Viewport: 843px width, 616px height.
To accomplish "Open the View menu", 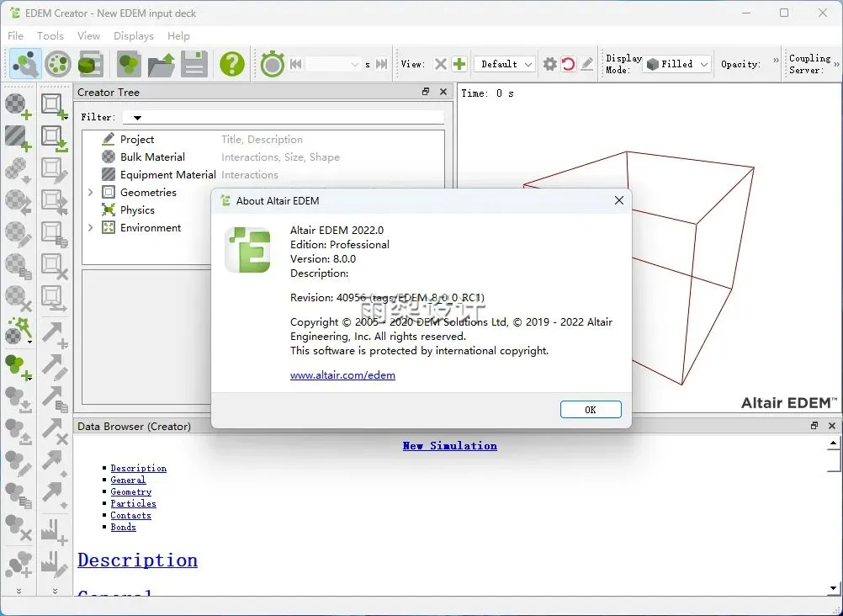I will click(x=88, y=36).
